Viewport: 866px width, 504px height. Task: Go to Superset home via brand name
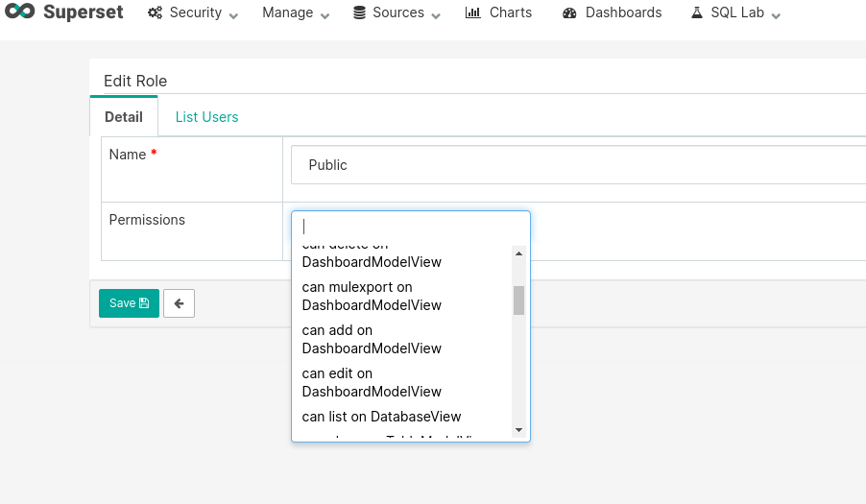(x=84, y=12)
